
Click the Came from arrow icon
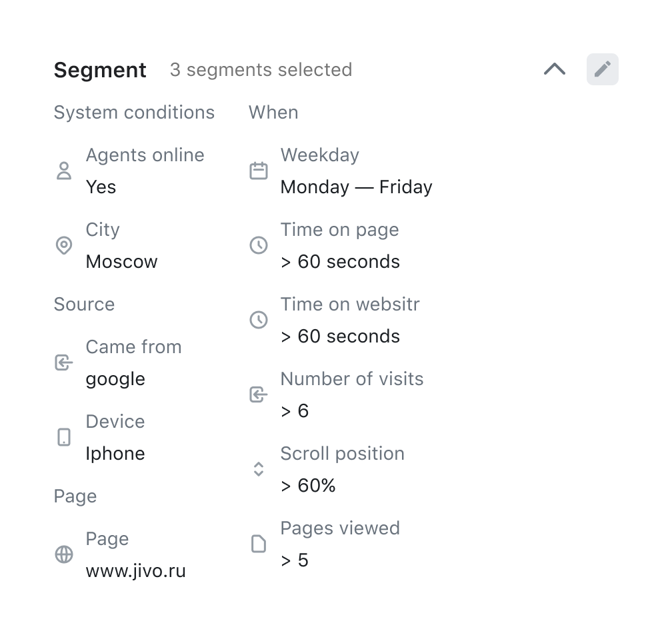64,363
